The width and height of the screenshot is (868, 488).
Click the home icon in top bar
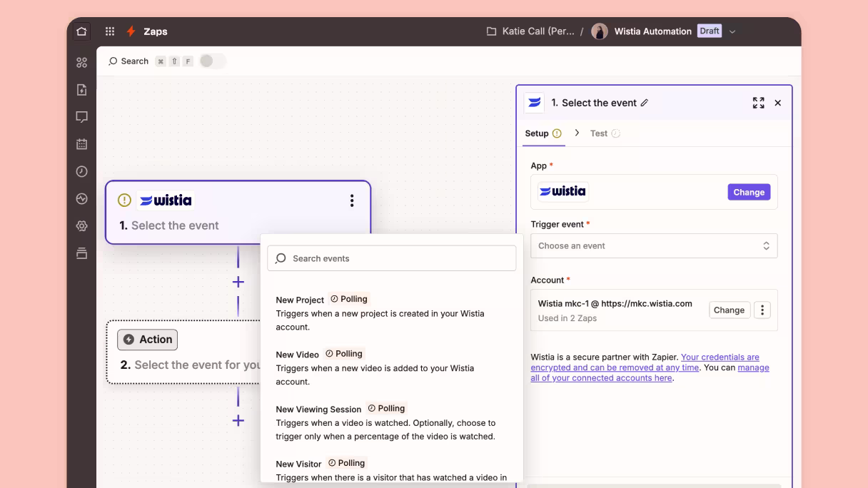(x=81, y=31)
